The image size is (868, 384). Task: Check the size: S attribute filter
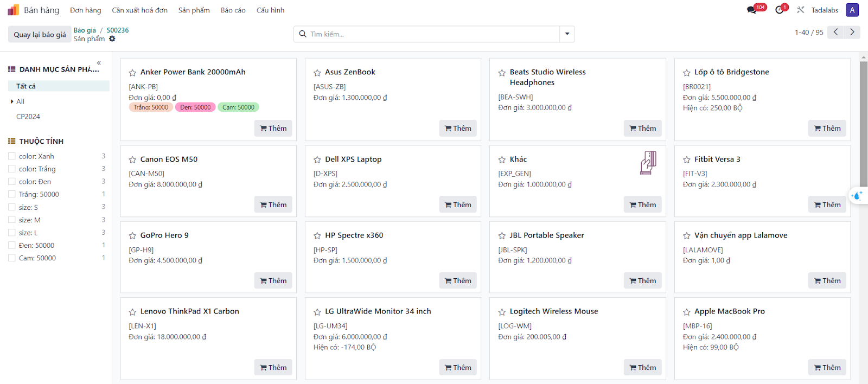coord(12,207)
